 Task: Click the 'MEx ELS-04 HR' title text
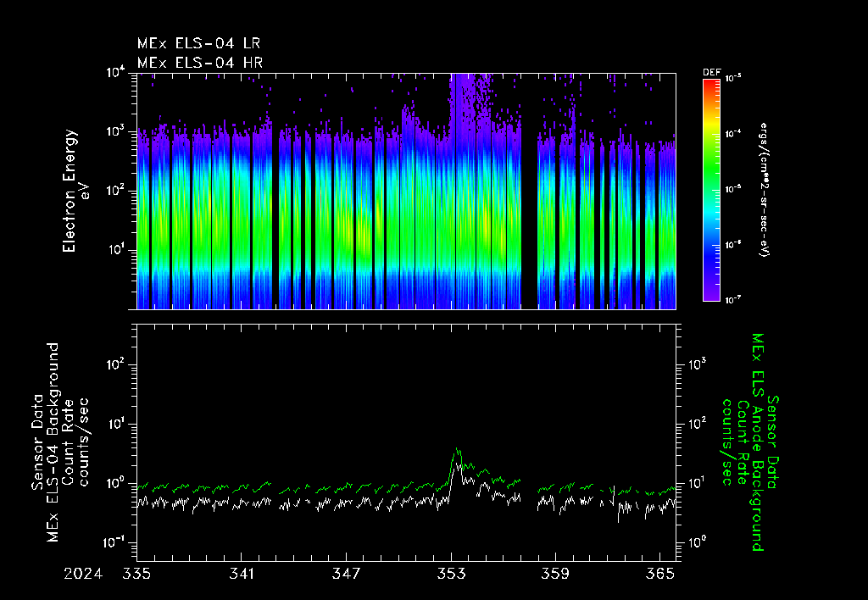click(200, 63)
